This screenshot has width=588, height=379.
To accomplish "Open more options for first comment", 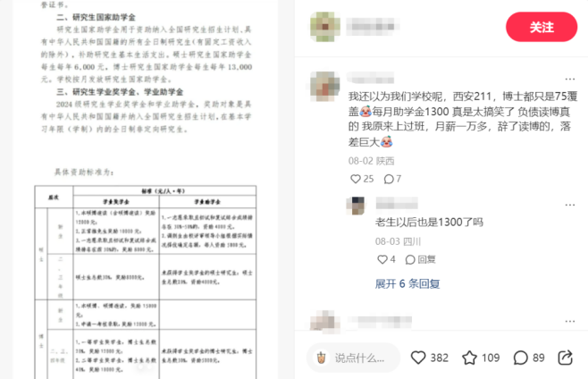I will [569, 79].
